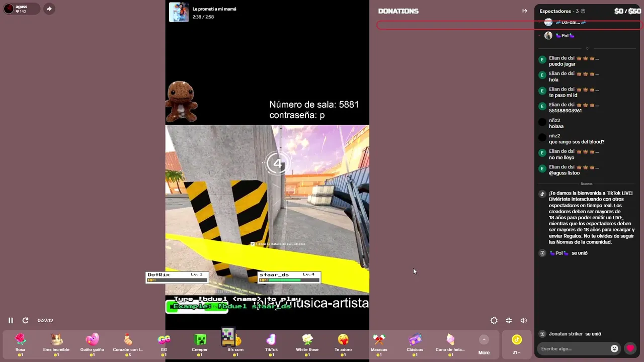Send the Rosa gift
Image resolution: width=644 pixels, height=362 pixels.
tap(20, 344)
